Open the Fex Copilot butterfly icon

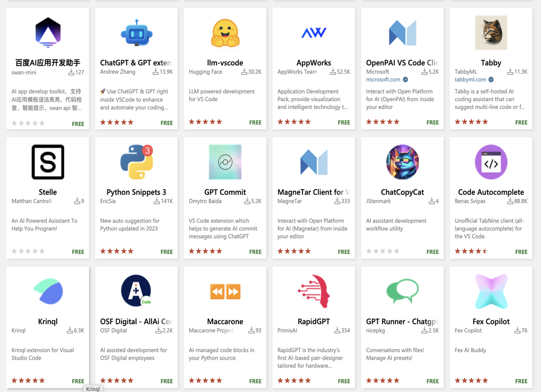tap(491, 291)
